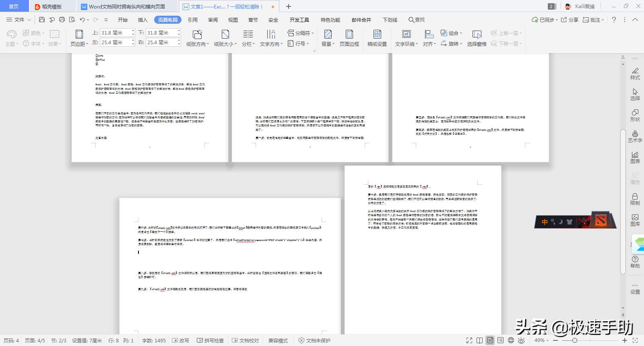Screen dimensions: 644x346
Task: Open 限制 restrictions in right sidebar
Action: click(635, 199)
